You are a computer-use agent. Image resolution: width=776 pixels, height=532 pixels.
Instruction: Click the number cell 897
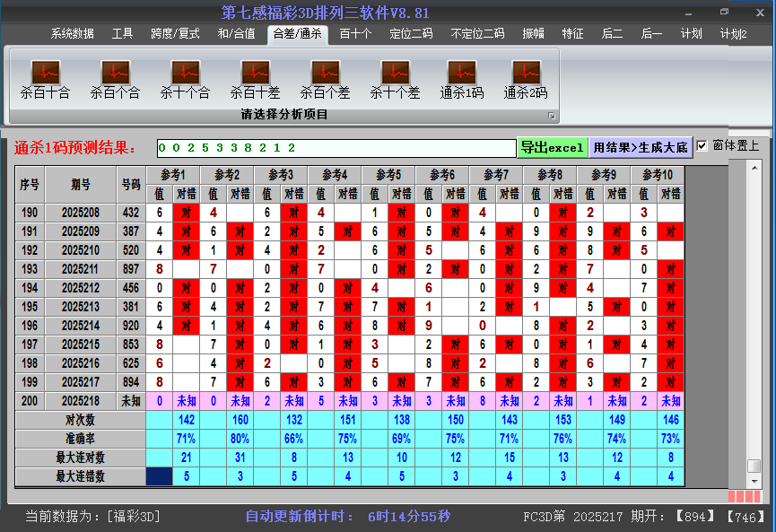click(131, 269)
